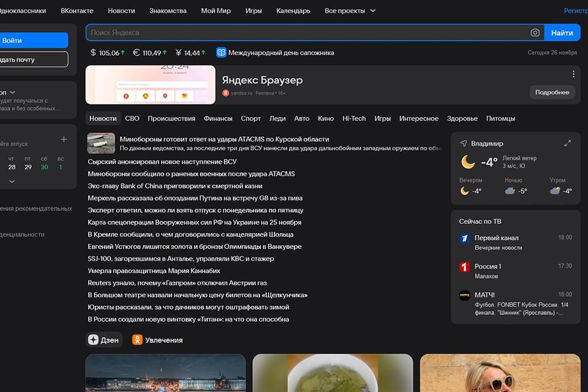Viewport: 588px width, 392px height.
Task: Open the Кино tab
Action: [326, 119]
